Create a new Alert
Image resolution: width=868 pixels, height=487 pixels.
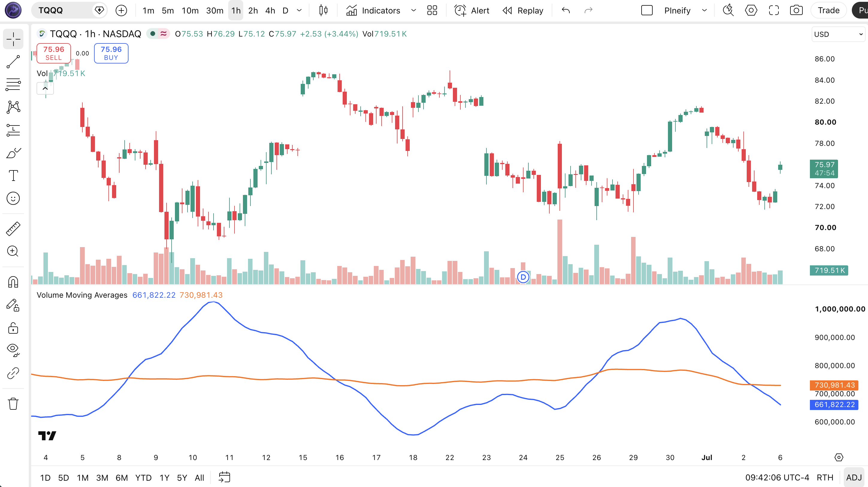(x=472, y=10)
